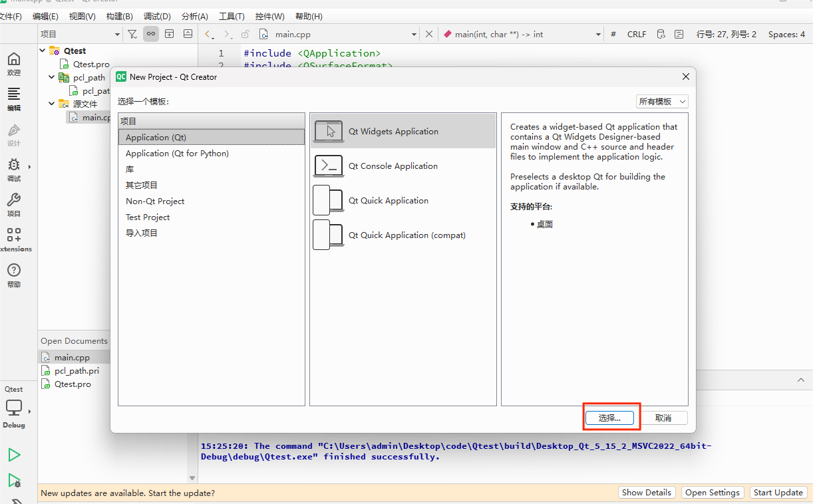Open the 构建(B) menu
Image resolution: width=813 pixels, height=504 pixels.
tap(120, 16)
